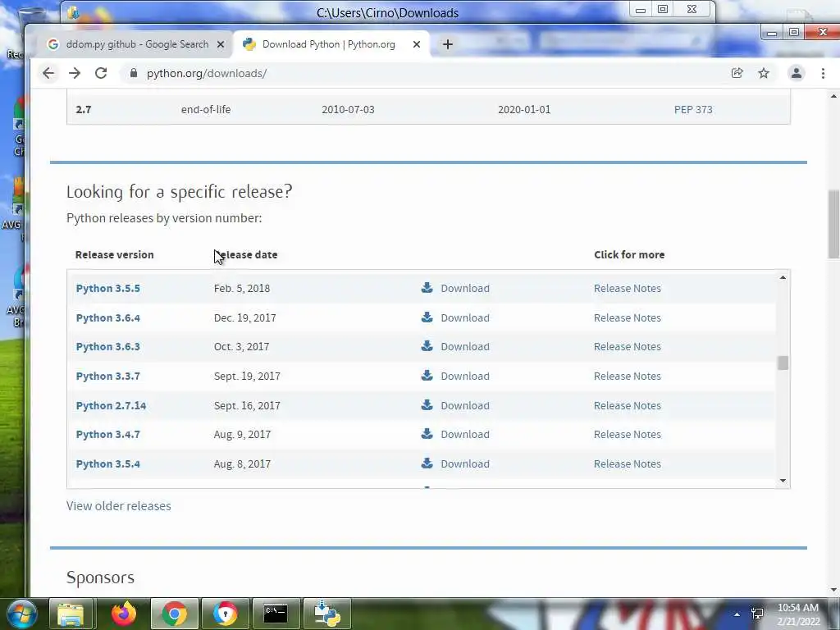
Task: Click the Sept. 19, 2017 release date
Action: coord(247,376)
